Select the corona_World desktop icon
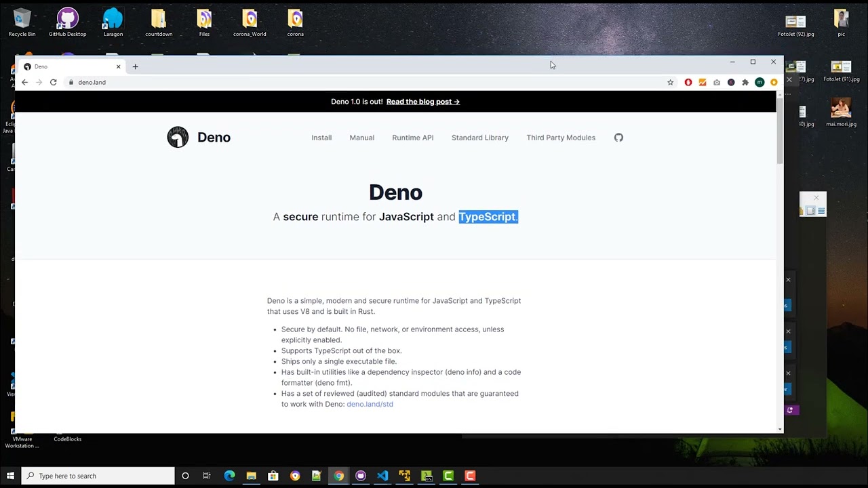This screenshot has height=488, width=868. coord(250,23)
